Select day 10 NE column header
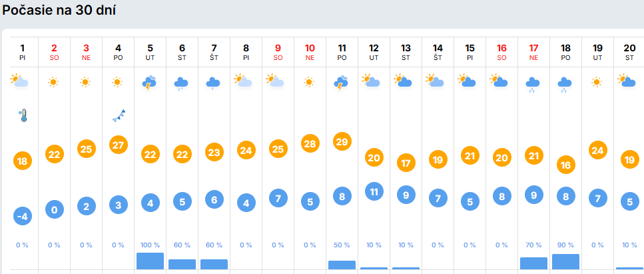644x274 pixels. click(310, 52)
